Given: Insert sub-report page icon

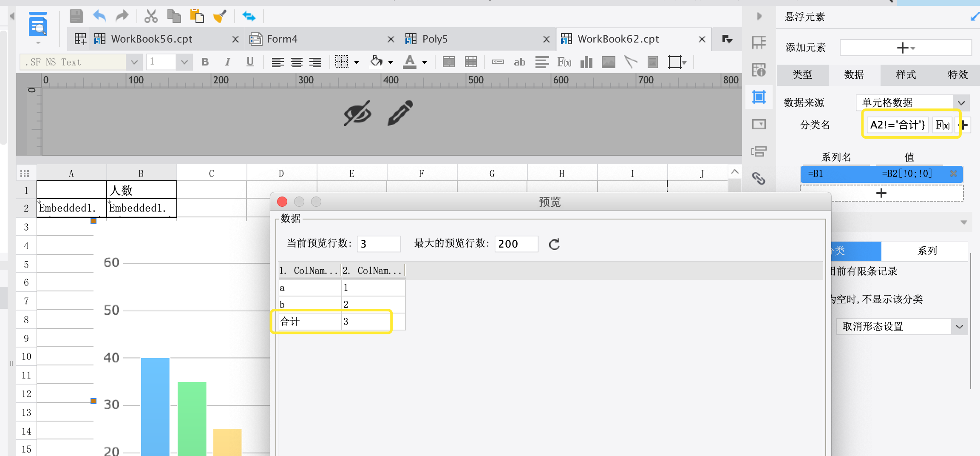Looking at the screenshot, I should 653,62.
